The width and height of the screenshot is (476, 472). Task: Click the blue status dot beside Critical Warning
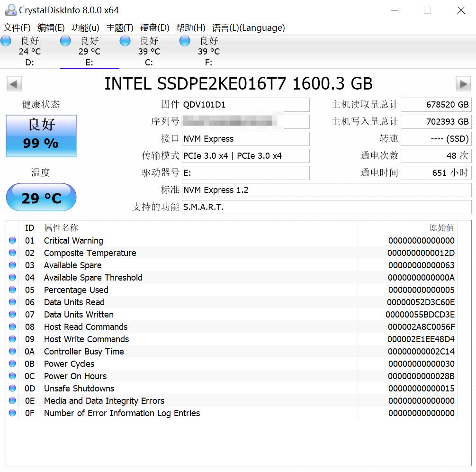12,240
